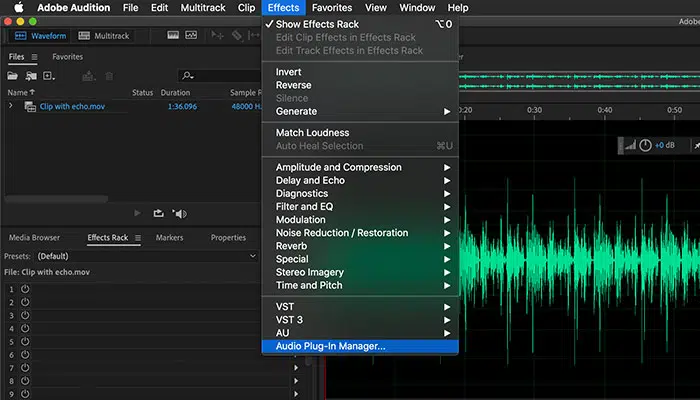Select the Move tool in toolbar

tap(217, 35)
